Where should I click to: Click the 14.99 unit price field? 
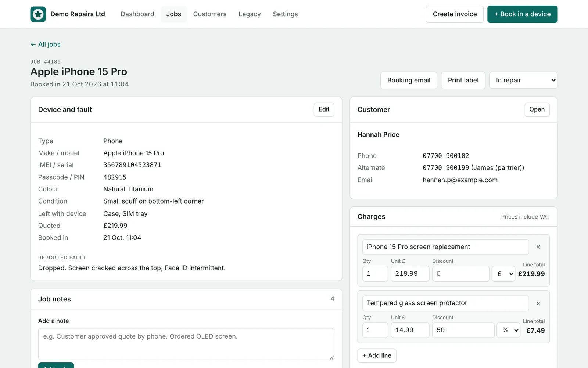coord(410,330)
